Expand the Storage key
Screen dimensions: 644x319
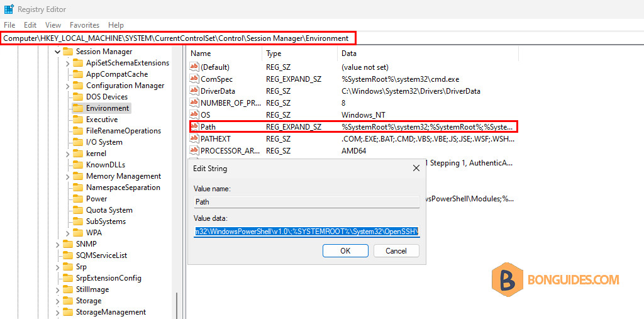(x=58, y=301)
